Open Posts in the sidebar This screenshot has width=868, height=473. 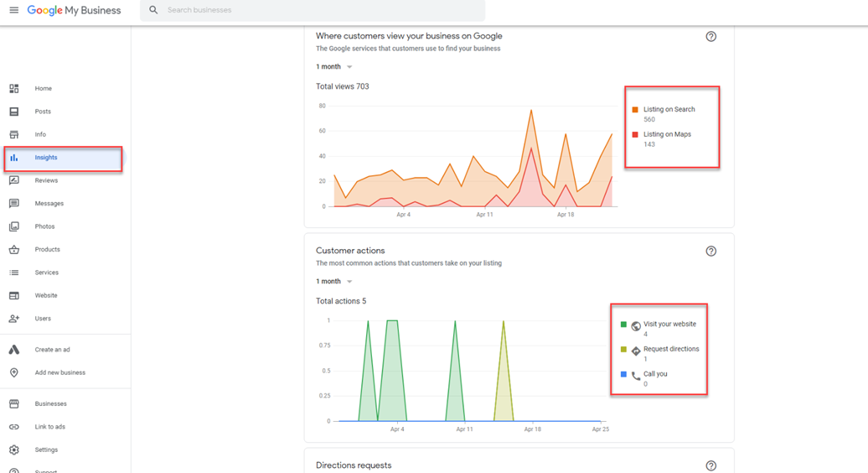[x=43, y=112]
